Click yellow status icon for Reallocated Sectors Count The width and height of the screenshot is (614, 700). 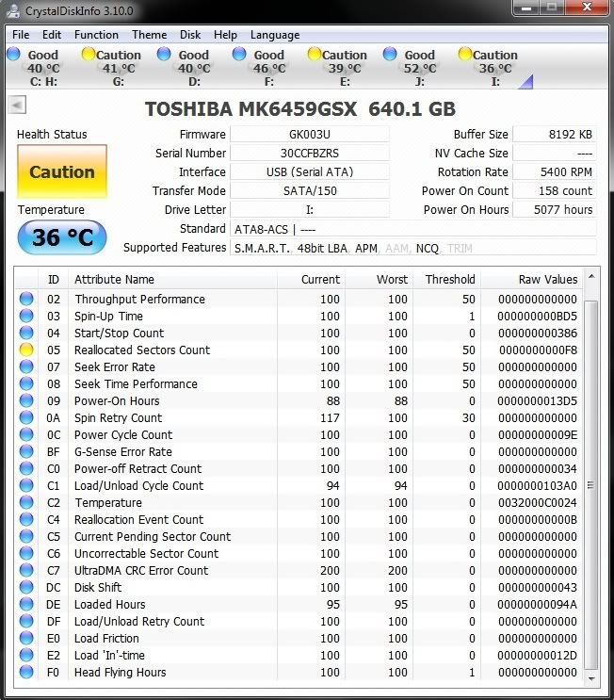[x=26, y=350]
